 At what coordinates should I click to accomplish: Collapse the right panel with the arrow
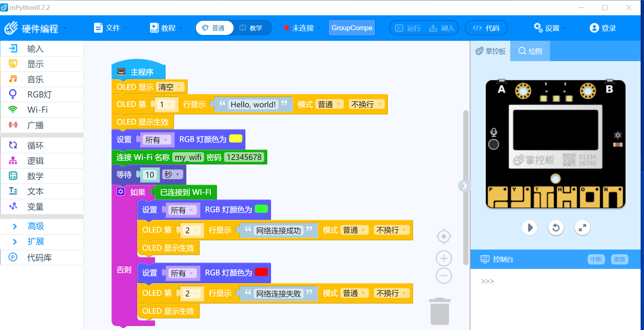464,185
